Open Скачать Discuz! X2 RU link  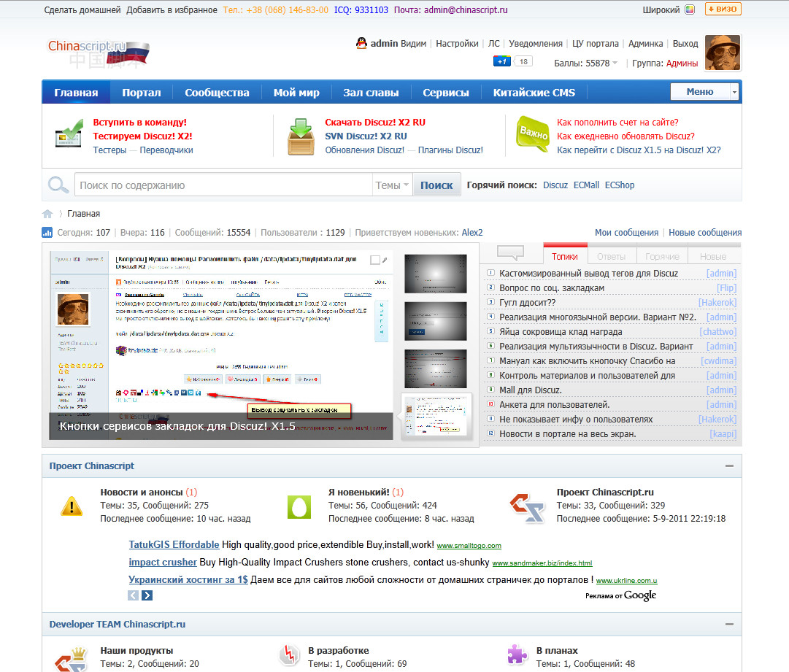(x=375, y=123)
